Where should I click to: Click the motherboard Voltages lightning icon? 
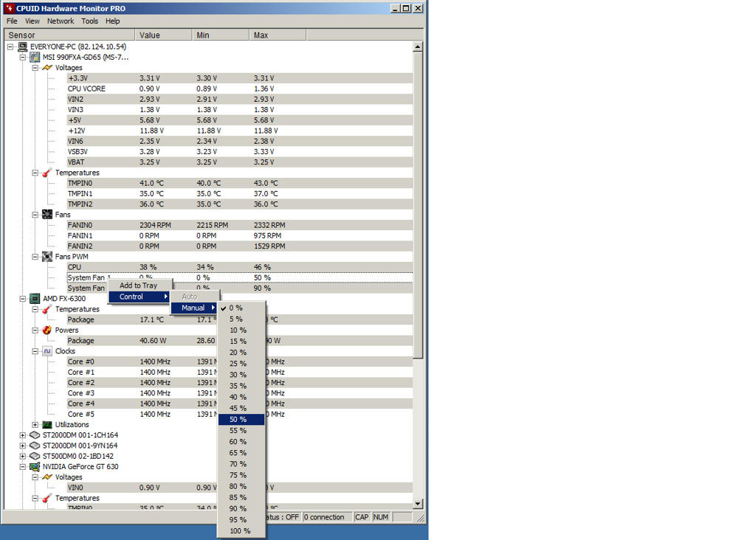click(47, 68)
